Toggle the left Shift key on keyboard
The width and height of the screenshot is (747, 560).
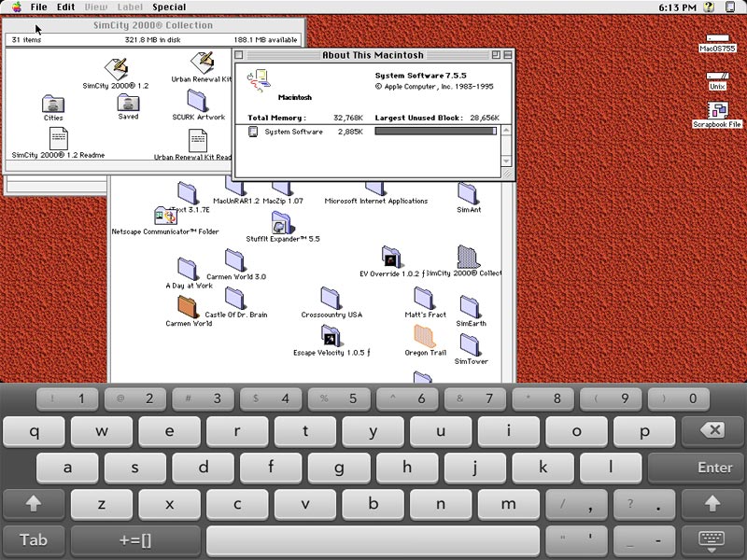click(x=35, y=504)
